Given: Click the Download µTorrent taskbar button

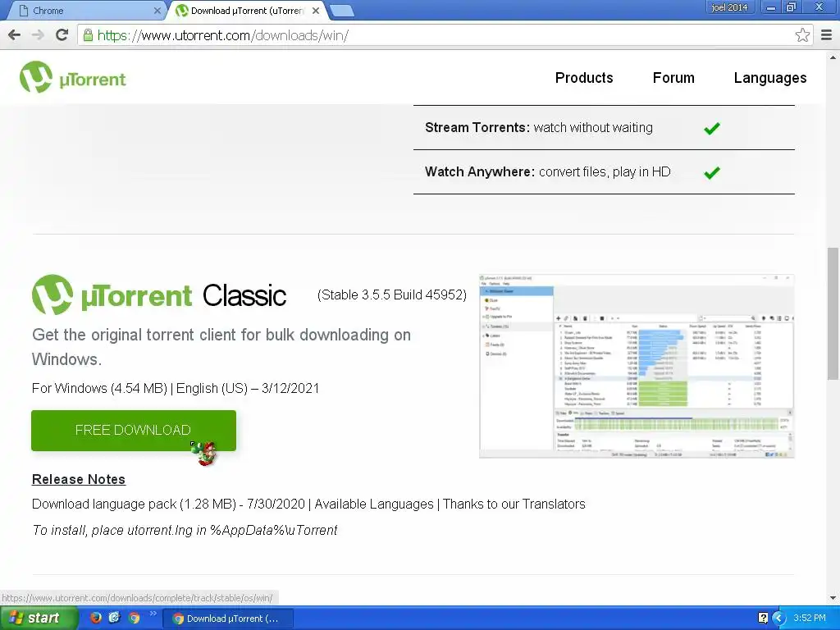Looking at the screenshot, I should pyautogui.click(x=227, y=619).
